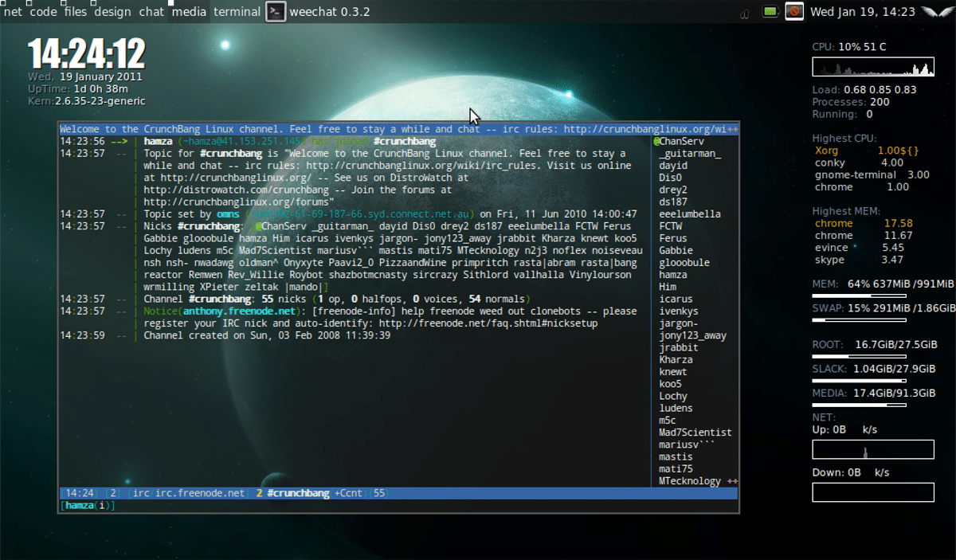956x560 pixels.
Task: Switch to the design workspace
Action: pyautogui.click(x=112, y=11)
